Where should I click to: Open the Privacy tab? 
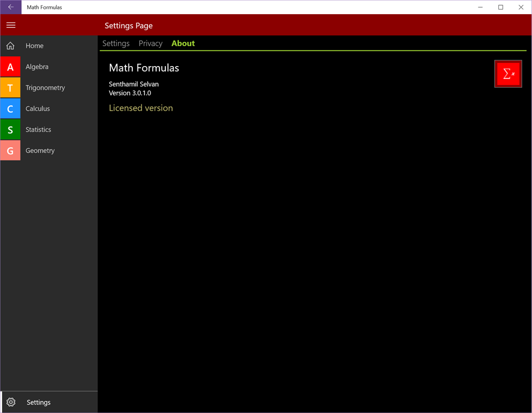click(150, 43)
